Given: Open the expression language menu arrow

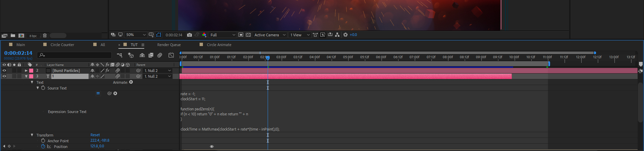Looking at the screenshot, I should [x=115, y=93].
